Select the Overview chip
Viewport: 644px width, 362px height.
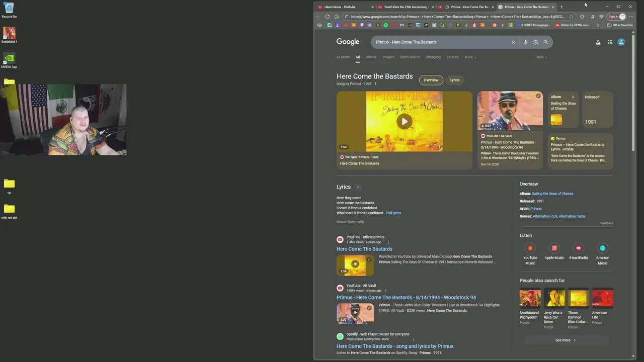coord(431,80)
